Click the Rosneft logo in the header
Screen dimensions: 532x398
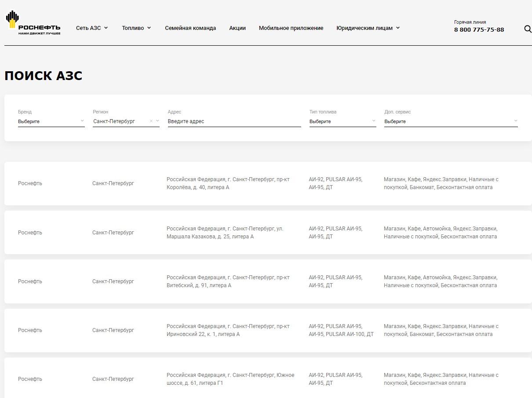tap(33, 23)
